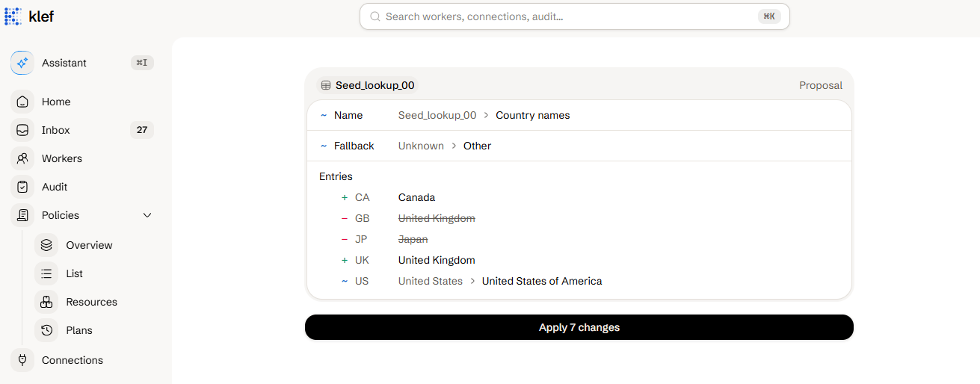This screenshot has height=384, width=980.
Task: Click the old value United States
Action: pyautogui.click(x=431, y=281)
